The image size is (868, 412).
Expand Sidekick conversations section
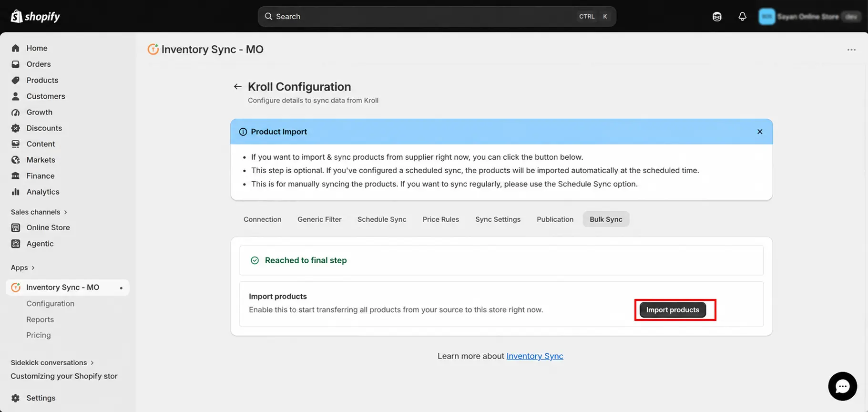(x=52, y=362)
